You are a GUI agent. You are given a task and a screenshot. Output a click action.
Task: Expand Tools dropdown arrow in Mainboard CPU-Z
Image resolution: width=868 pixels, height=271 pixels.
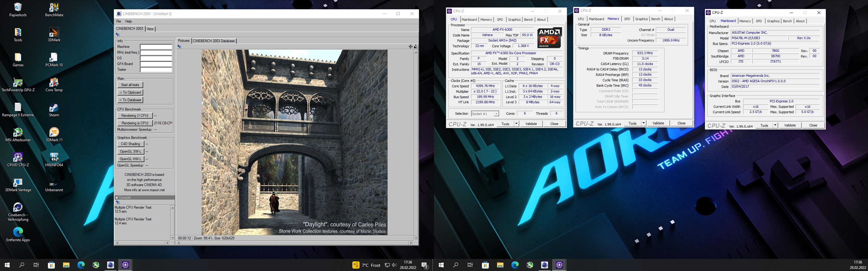[x=775, y=125]
